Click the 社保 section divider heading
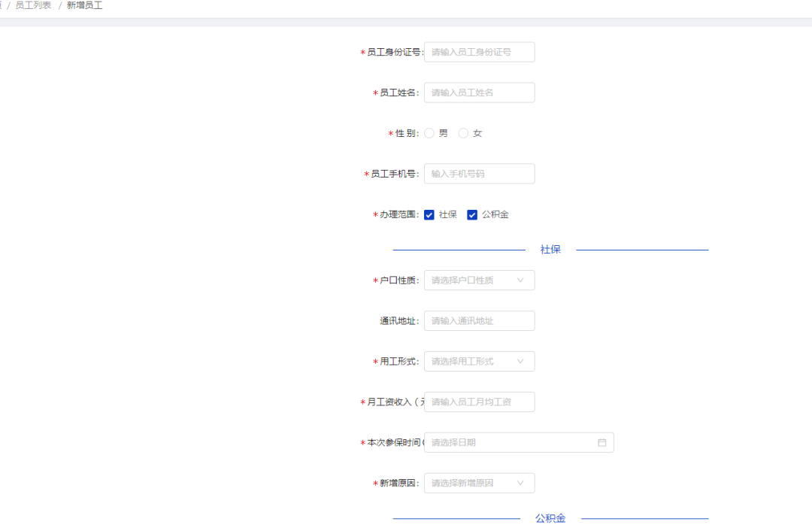Image resolution: width=812 pixels, height=528 pixels. (x=550, y=250)
